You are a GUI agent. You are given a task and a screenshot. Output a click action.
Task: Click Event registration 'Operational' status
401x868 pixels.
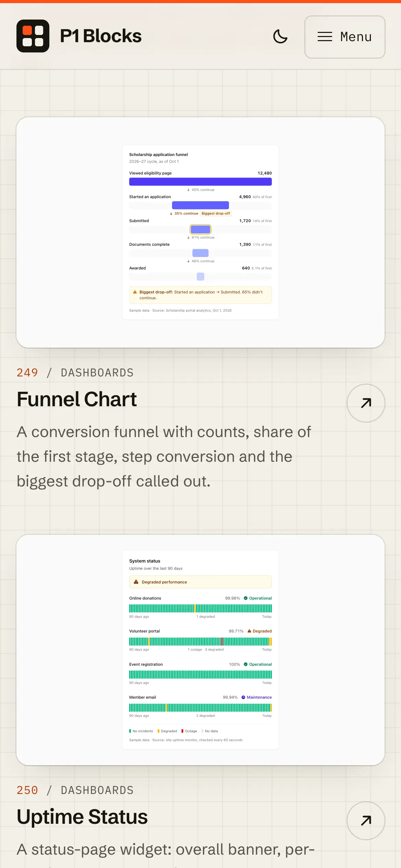click(x=258, y=664)
